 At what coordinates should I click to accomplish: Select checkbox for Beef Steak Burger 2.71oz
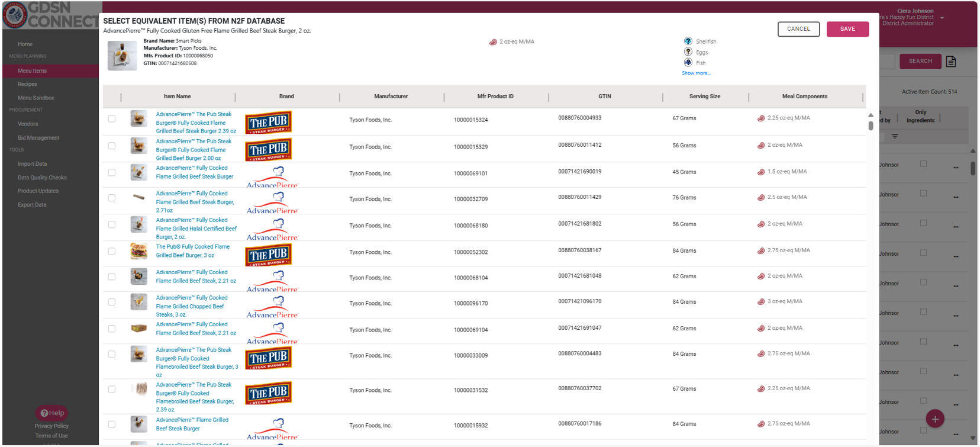click(x=112, y=198)
